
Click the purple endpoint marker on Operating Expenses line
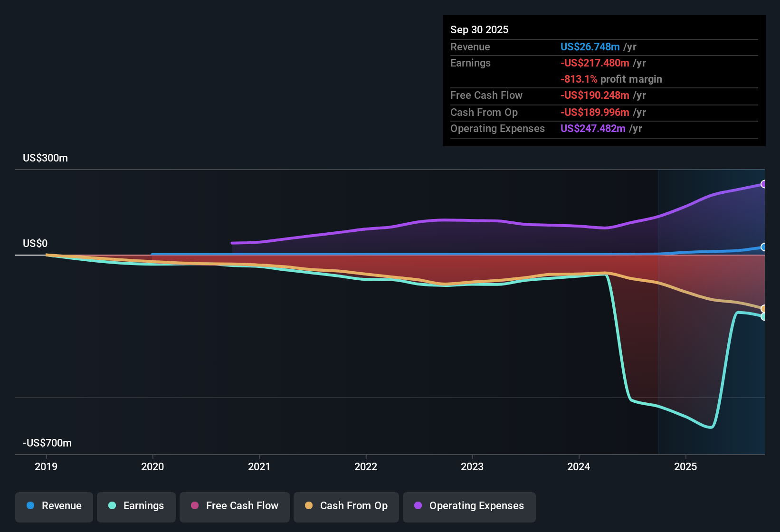coord(763,184)
